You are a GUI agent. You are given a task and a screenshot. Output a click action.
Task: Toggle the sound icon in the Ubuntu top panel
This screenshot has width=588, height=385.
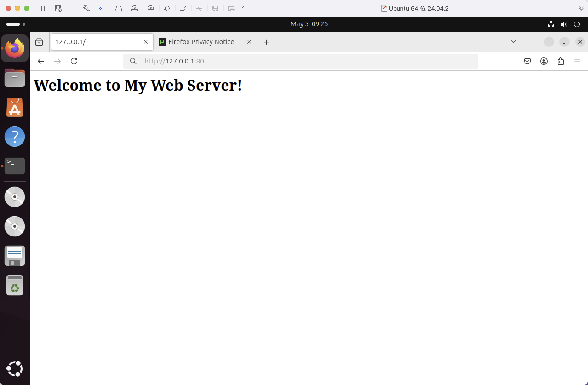pyautogui.click(x=564, y=24)
